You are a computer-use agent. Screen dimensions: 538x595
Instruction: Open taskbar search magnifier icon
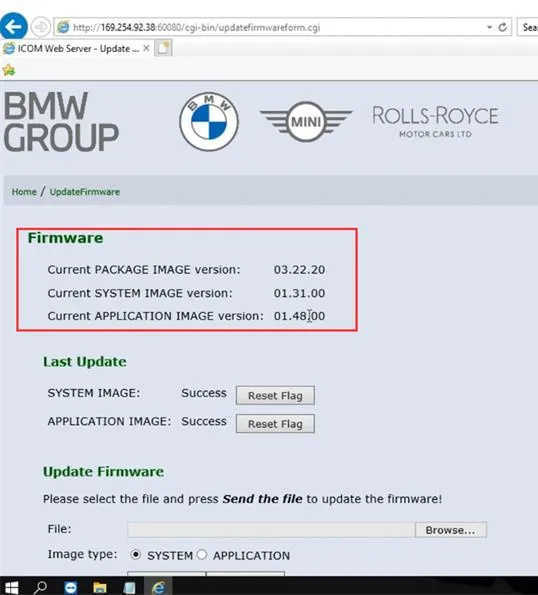pyautogui.click(x=40, y=587)
